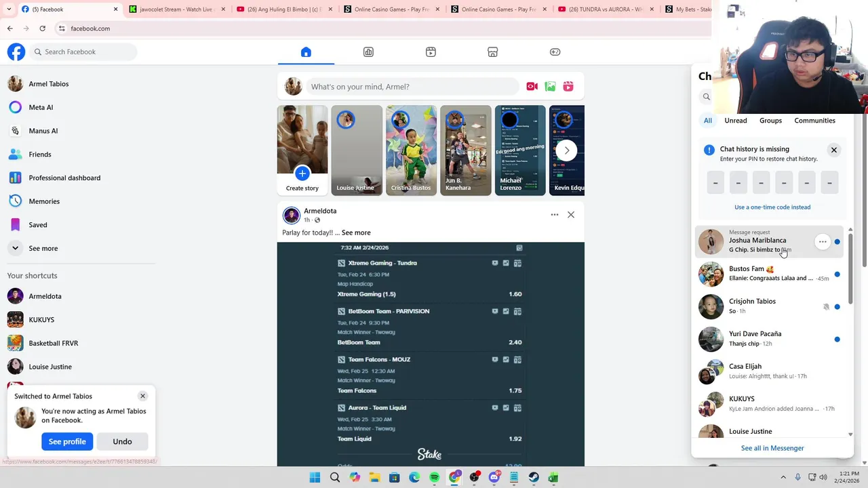Click the first PIN digit box
The width and height of the screenshot is (868, 488).
tap(715, 183)
